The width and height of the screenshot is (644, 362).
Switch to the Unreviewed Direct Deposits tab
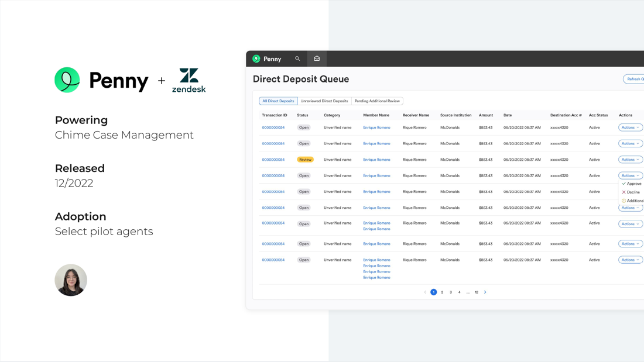point(325,101)
